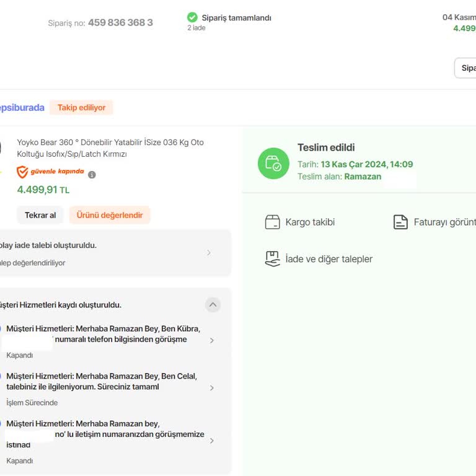
Task: Expand the Kübra customer service message
Action: 212,340
